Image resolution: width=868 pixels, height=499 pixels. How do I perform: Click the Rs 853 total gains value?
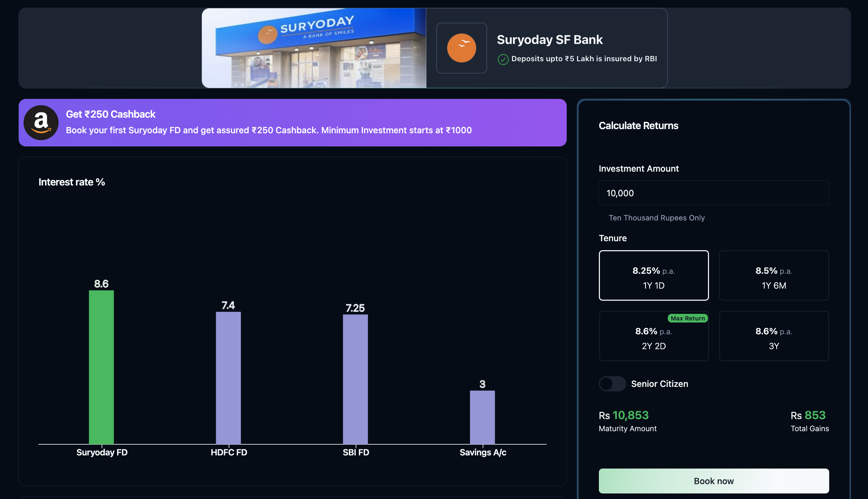pyautogui.click(x=808, y=415)
